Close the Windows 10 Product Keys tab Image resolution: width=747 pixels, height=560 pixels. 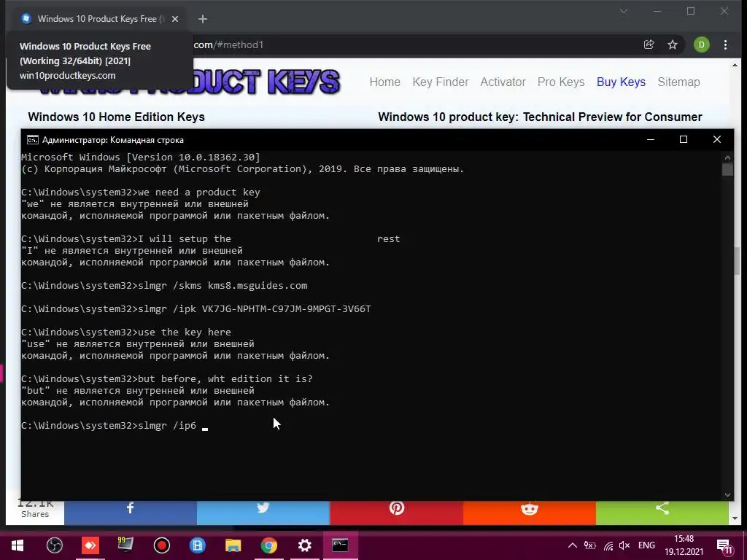click(175, 18)
